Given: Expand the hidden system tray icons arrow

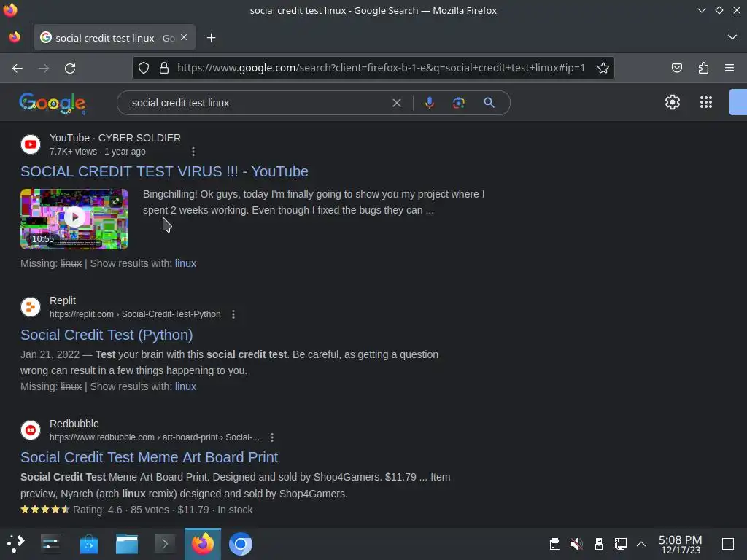Looking at the screenshot, I should pos(641,544).
